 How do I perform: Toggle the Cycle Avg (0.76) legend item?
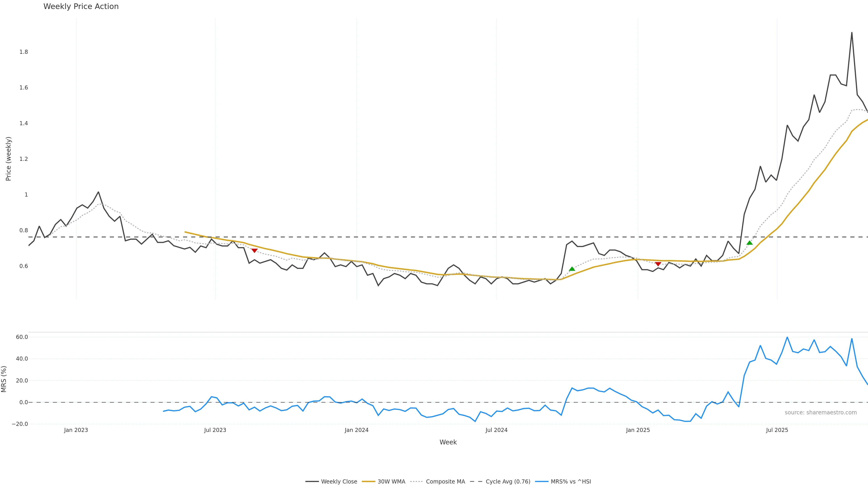click(x=508, y=482)
